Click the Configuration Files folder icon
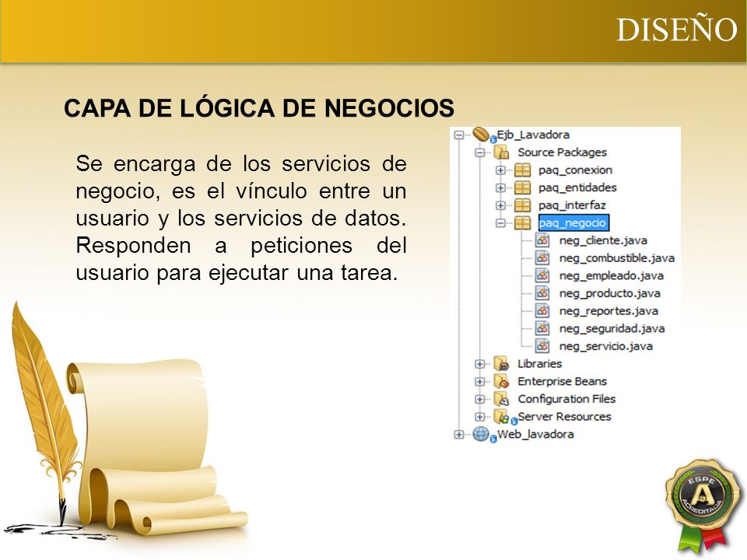The image size is (747, 560). click(x=501, y=400)
